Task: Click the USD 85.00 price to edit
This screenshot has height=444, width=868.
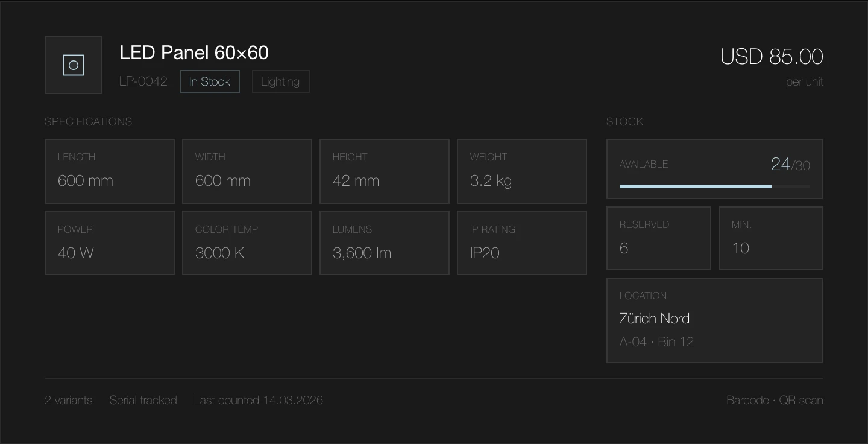Action: coord(772,56)
